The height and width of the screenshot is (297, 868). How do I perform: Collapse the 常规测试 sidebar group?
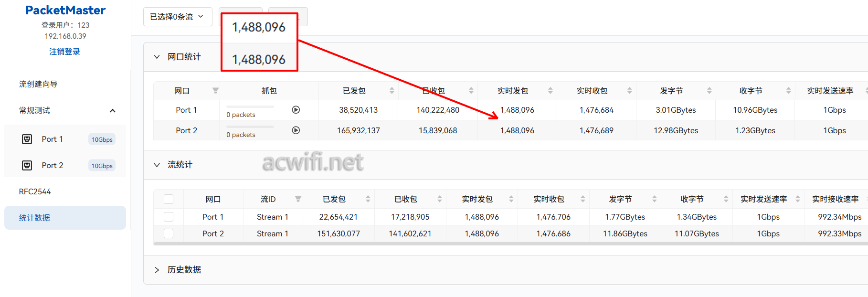coord(113,110)
